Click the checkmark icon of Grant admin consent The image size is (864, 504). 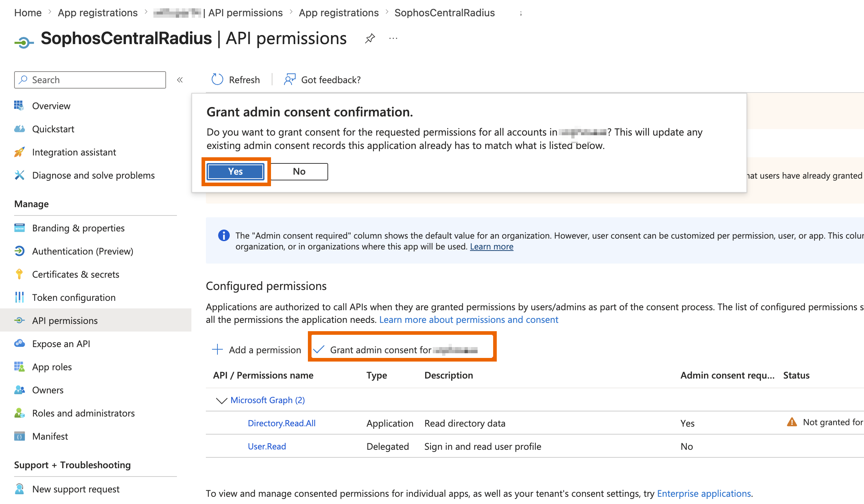(x=318, y=349)
